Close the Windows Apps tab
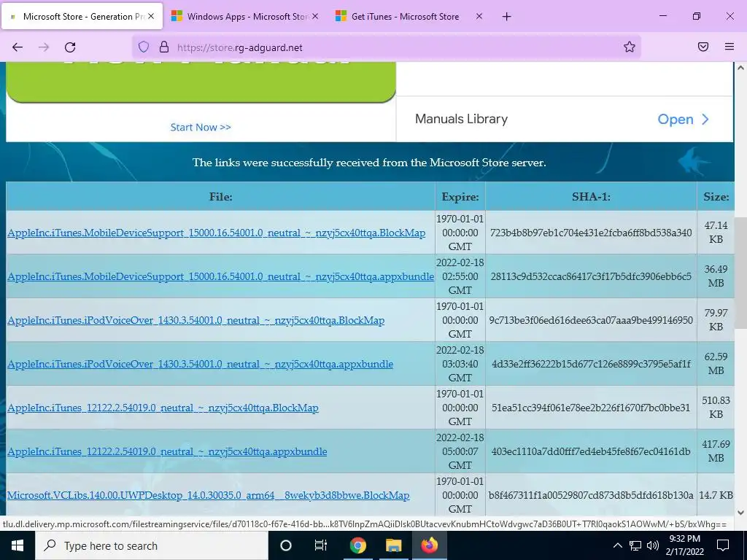 pos(315,16)
